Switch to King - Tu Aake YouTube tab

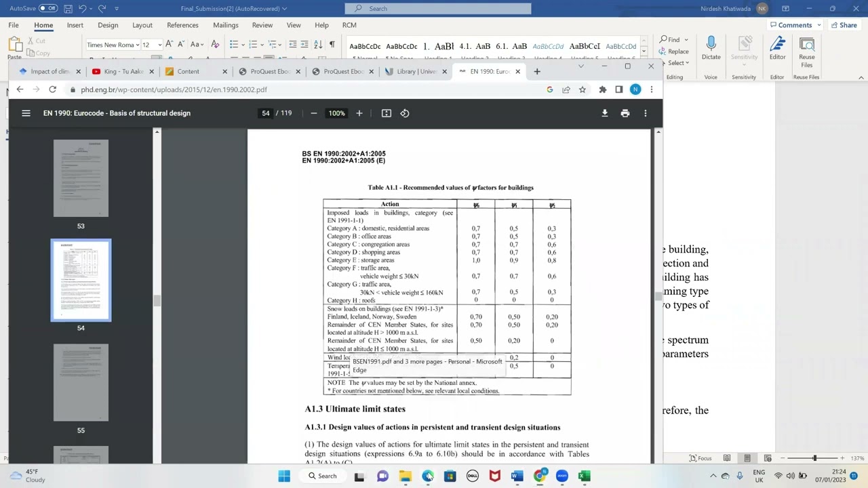point(123,71)
